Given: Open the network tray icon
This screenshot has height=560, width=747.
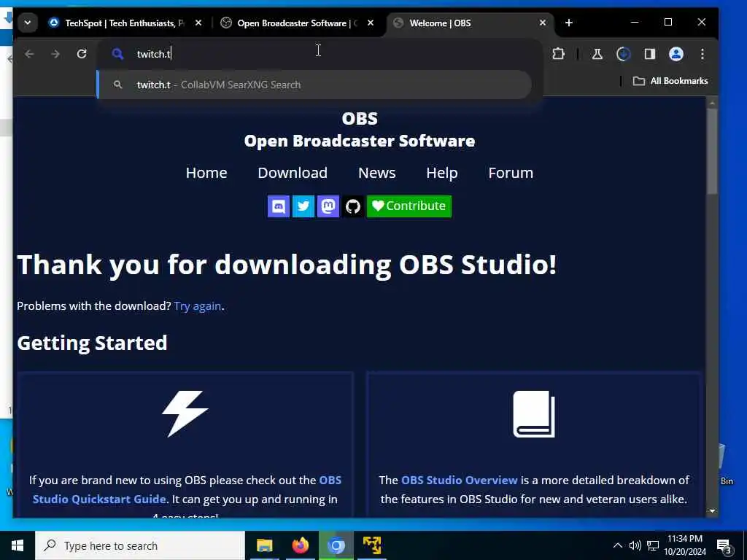Looking at the screenshot, I should (653, 545).
